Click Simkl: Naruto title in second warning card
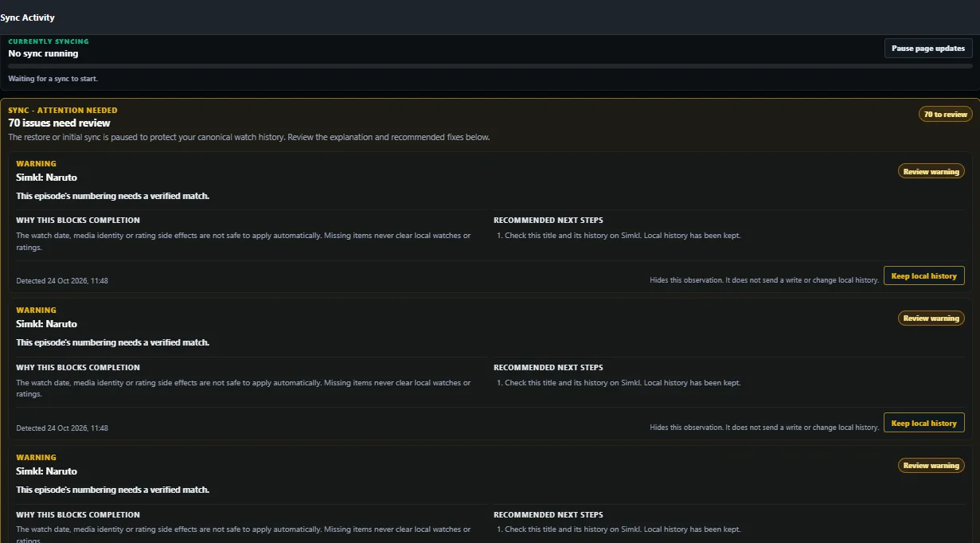The height and width of the screenshot is (543, 980). (x=46, y=324)
